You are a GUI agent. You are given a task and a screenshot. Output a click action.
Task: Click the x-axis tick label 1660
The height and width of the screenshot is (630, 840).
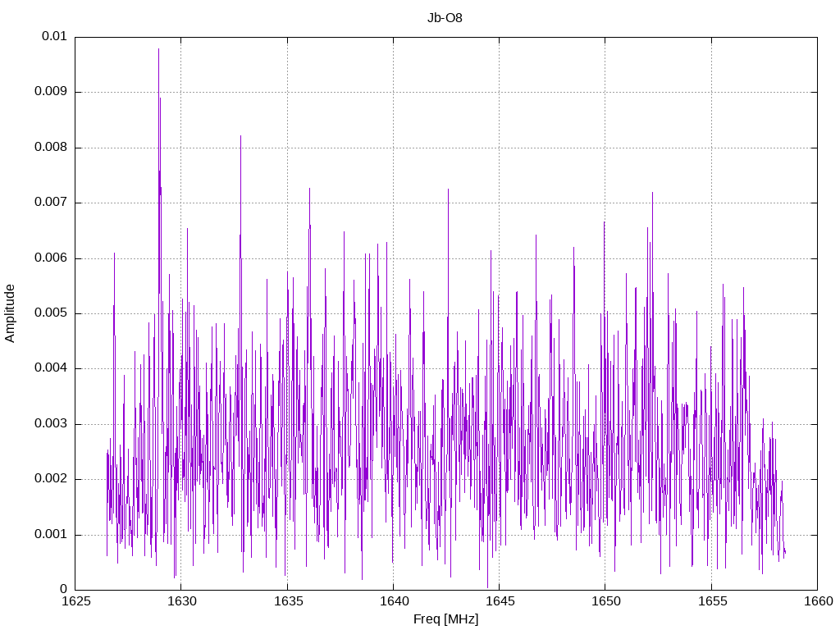[x=818, y=601]
